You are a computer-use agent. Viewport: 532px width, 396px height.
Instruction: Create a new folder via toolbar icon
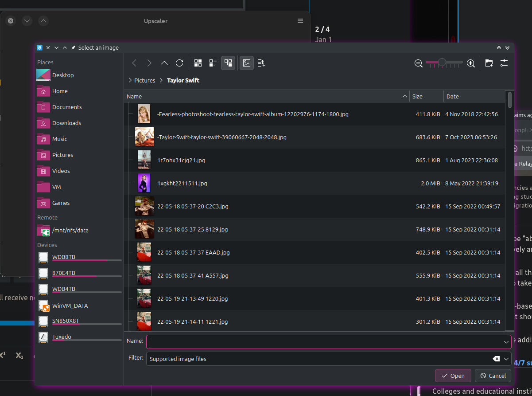point(489,63)
